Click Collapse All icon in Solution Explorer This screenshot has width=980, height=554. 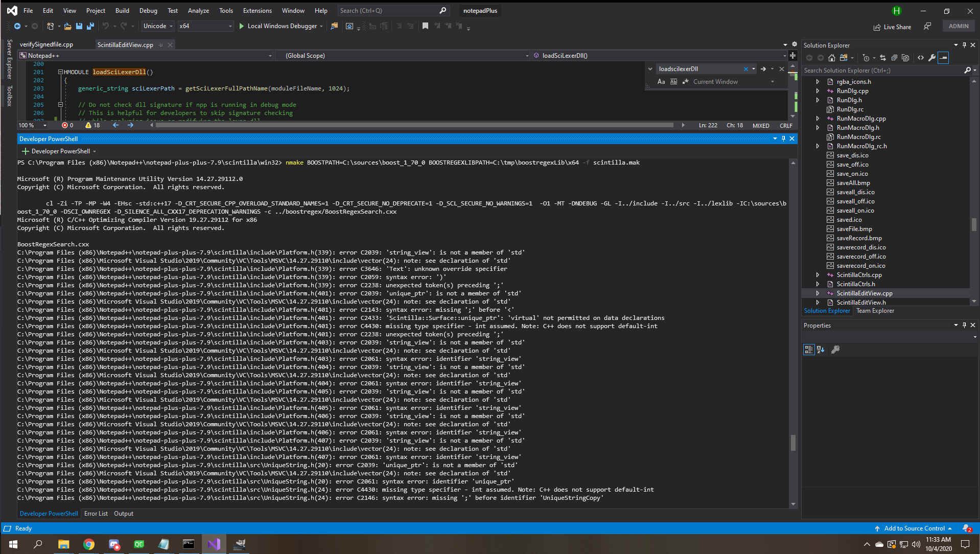(x=894, y=58)
